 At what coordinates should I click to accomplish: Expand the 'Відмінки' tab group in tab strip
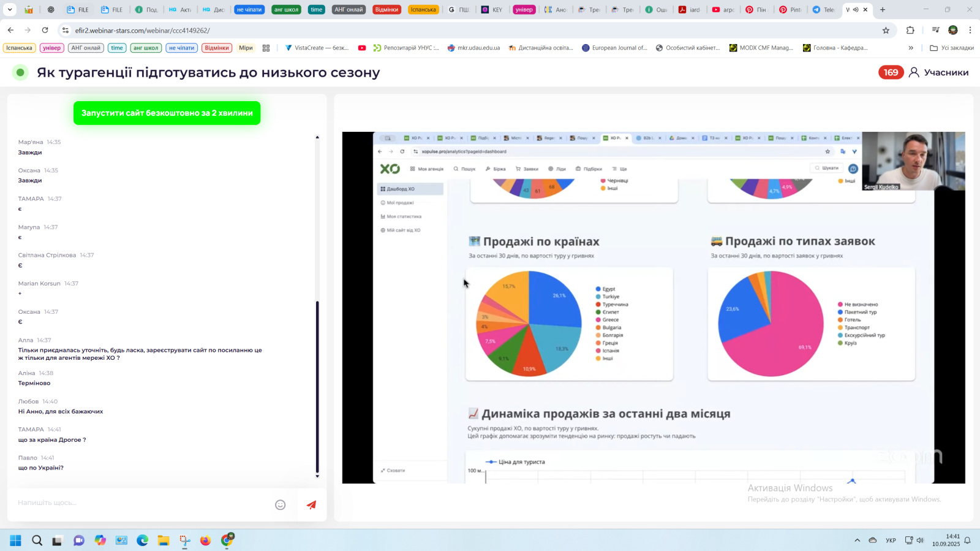click(386, 10)
